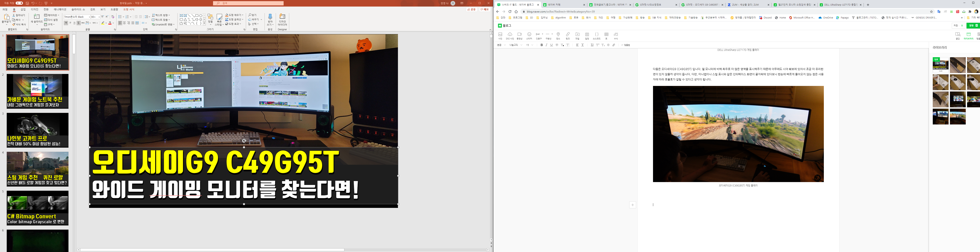Viewport: 980px width, 252px height.
Task: Open the Papago bookmark link
Action: [x=842, y=18]
